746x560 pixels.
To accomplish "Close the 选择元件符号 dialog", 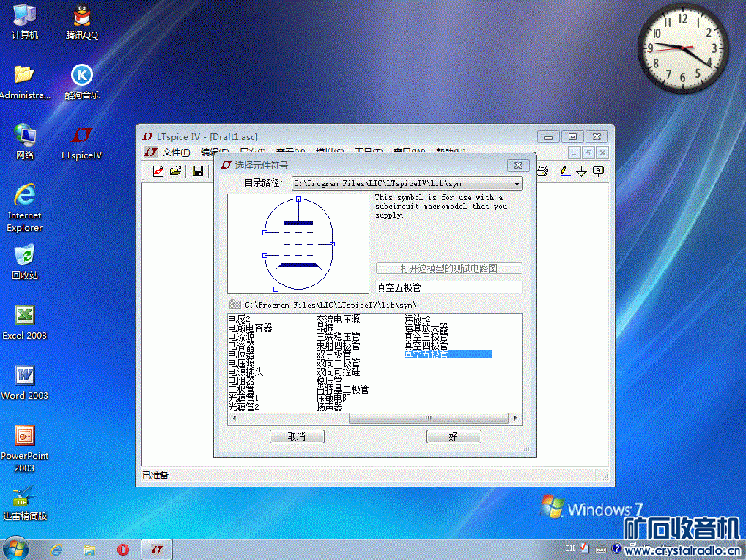I will click(518, 165).
